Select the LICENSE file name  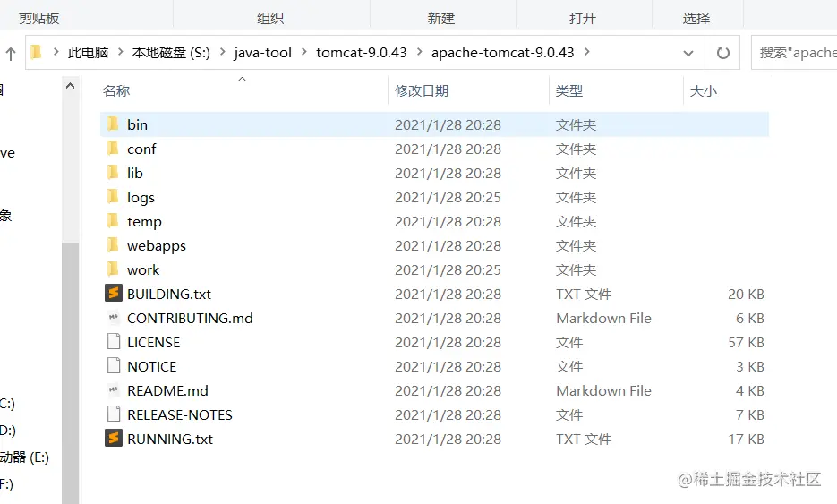click(154, 342)
